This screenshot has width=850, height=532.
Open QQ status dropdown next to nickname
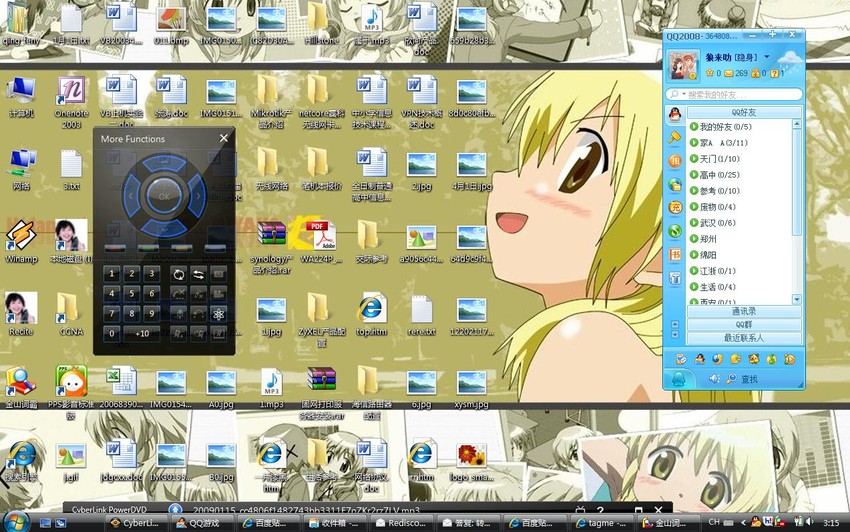pos(767,57)
